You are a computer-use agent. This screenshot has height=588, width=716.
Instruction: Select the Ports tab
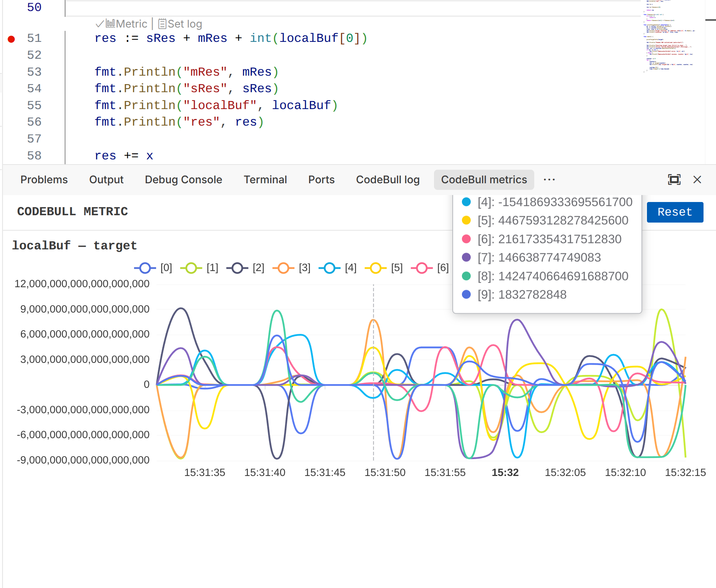(x=321, y=180)
